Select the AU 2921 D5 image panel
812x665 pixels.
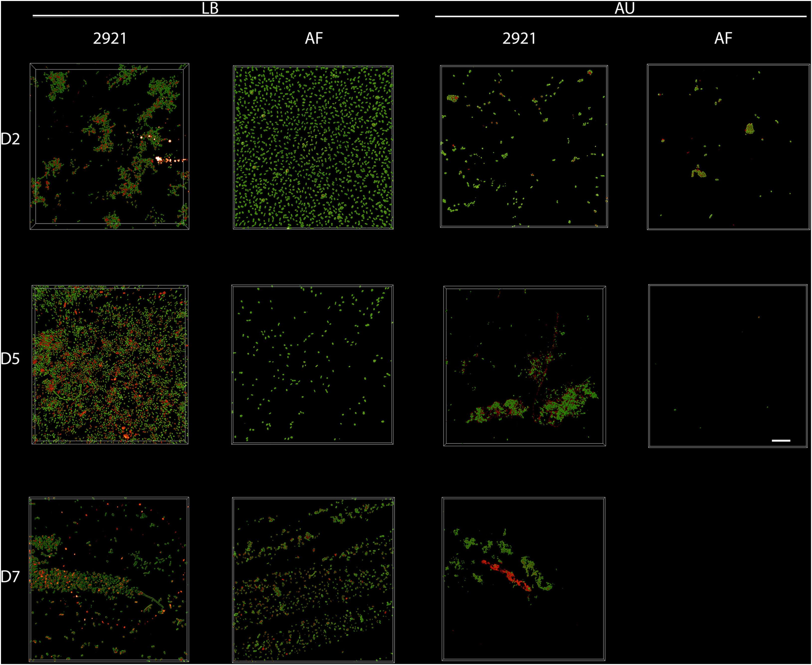coord(524,366)
